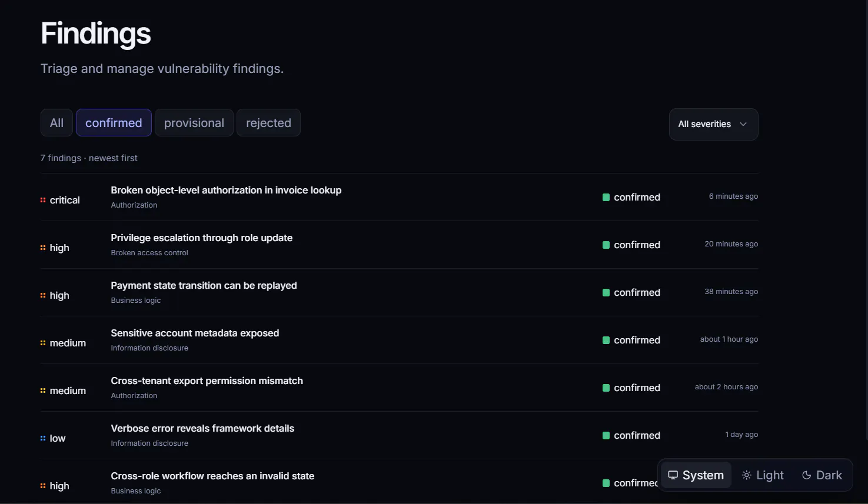Image resolution: width=868 pixels, height=504 pixels.
Task: Click the 'about 2 hours ago' timestamp
Action: [726, 387]
